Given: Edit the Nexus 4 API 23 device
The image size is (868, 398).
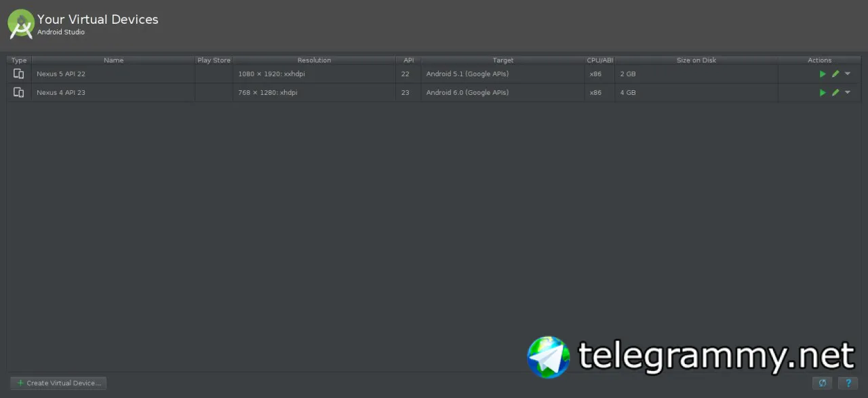Looking at the screenshot, I should click(x=835, y=93).
